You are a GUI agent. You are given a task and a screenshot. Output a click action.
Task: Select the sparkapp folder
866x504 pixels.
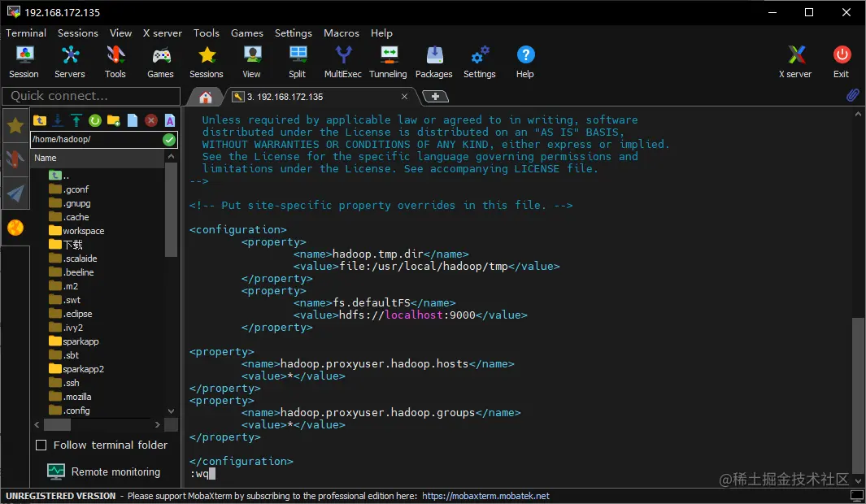click(x=74, y=341)
